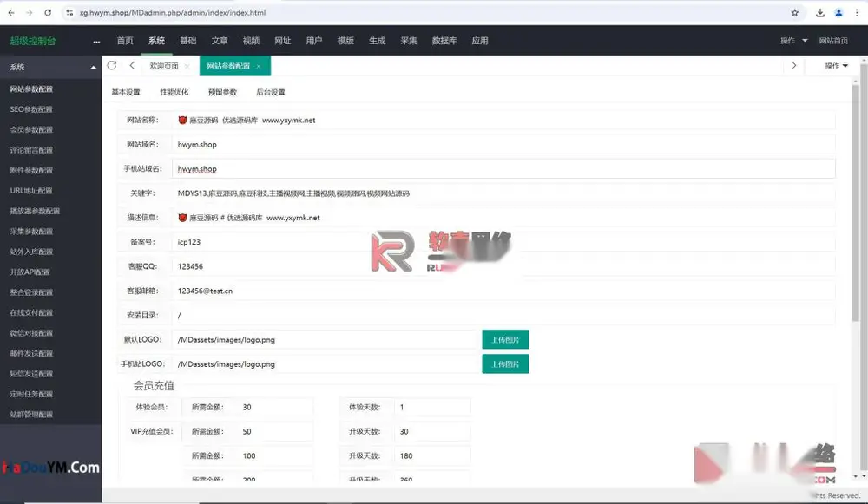Open the tab bar 操作 dropdown
The width and height of the screenshot is (868, 504).
click(836, 66)
